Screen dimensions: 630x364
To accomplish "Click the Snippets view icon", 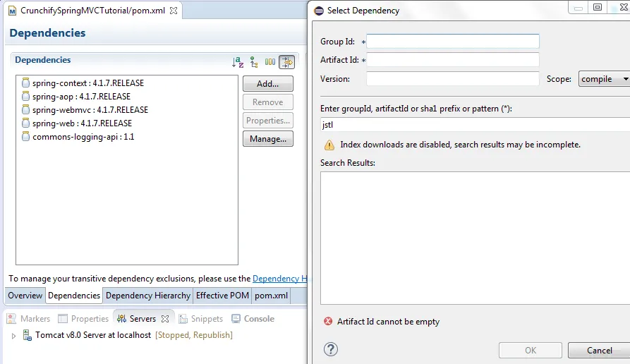I will pos(183,319).
